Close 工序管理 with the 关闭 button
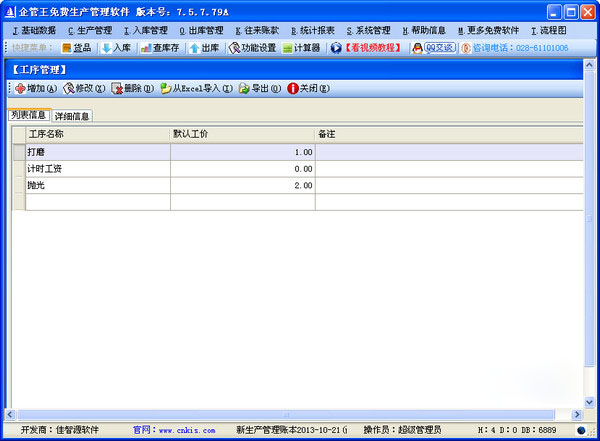Viewport: 600px width, 441px height. tap(308, 88)
